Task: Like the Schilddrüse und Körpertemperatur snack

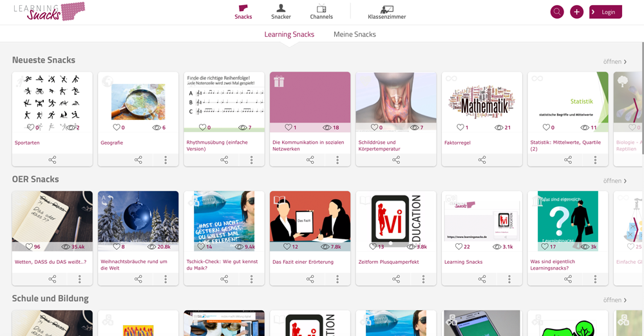Action: pos(374,128)
